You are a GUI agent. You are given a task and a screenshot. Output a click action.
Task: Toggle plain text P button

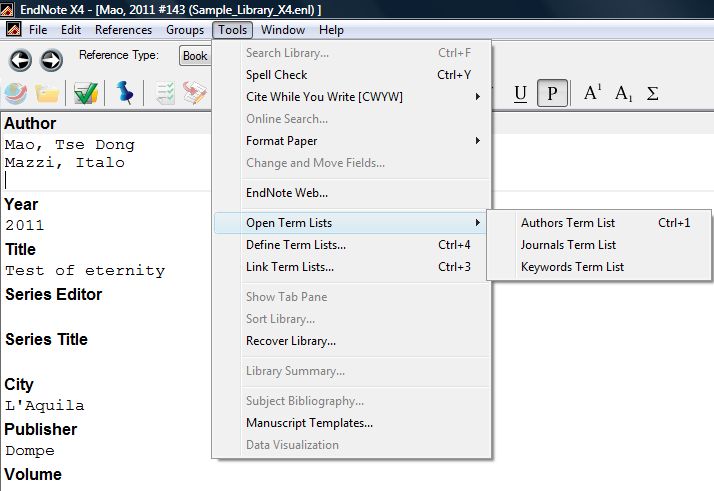[x=552, y=94]
